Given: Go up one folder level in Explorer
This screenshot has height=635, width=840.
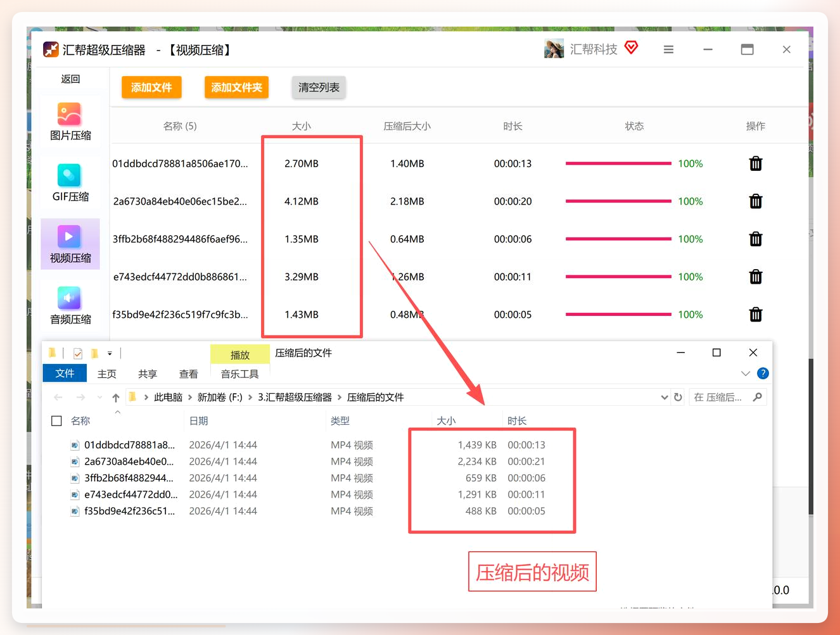Looking at the screenshot, I should click(x=115, y=398).
